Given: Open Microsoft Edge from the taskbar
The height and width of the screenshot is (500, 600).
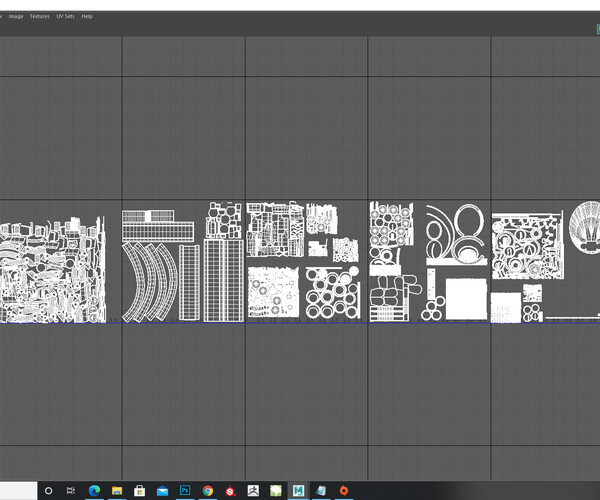Looking at the screenshot, I should [94, 491].
